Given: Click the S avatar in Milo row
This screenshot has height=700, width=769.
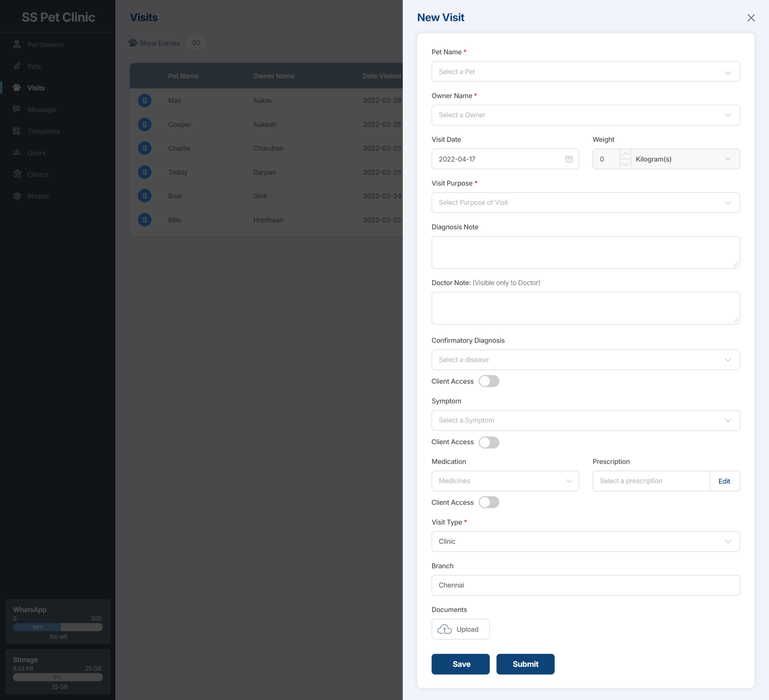Looking at the screenshot, I should click(x=144, y=220).
